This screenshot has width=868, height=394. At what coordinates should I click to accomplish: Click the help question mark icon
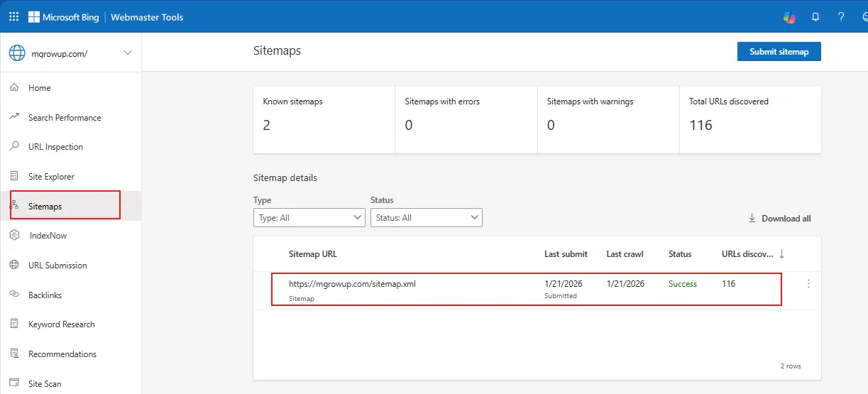click(x=841, y=17)
